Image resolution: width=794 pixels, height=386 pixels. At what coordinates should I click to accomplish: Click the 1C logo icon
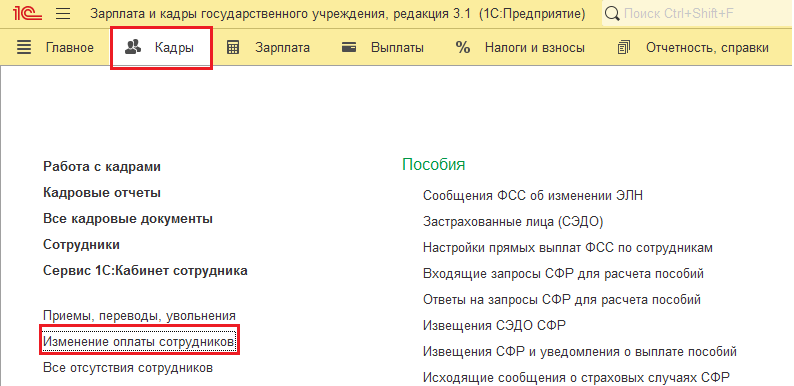28,14
